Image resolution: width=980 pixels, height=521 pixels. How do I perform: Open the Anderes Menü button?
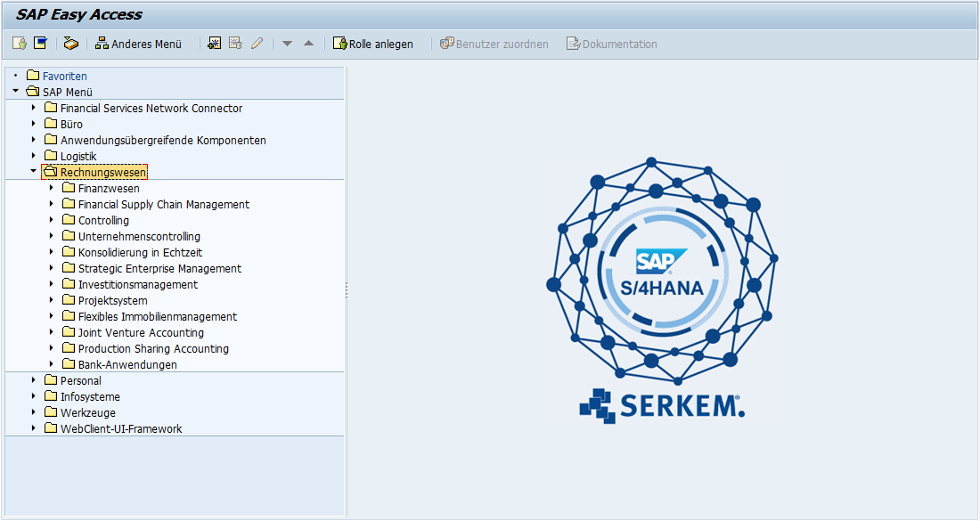click(138, 44)
